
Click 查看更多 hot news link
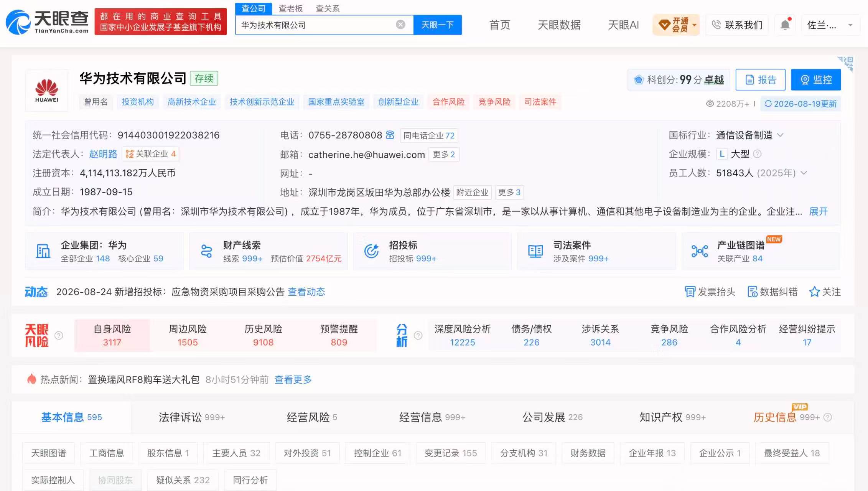(293, 379)
